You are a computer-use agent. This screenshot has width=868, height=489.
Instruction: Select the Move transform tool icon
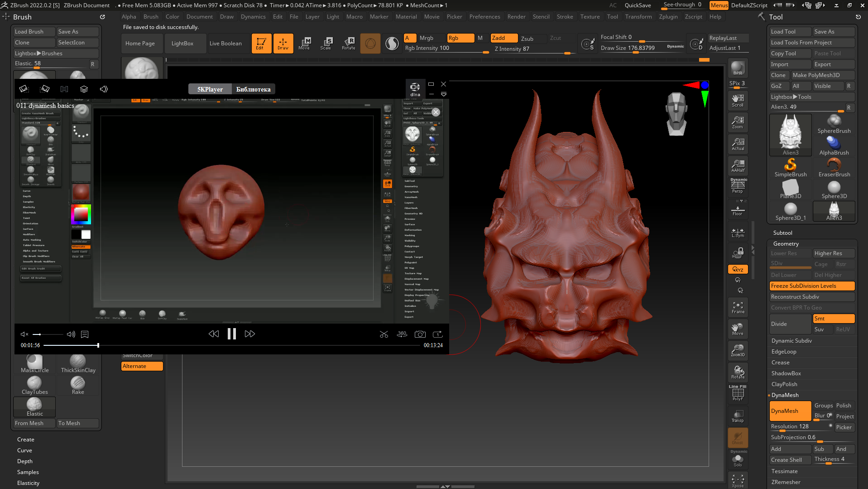304,43
